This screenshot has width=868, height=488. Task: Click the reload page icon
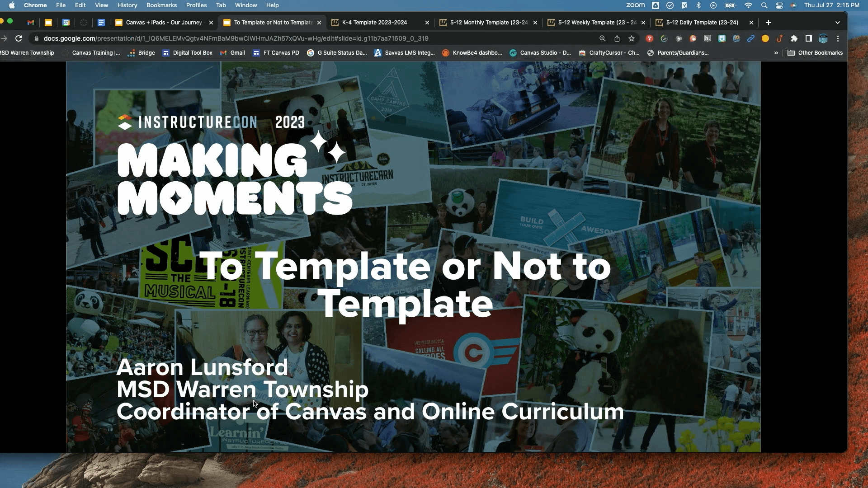(19, 39)
